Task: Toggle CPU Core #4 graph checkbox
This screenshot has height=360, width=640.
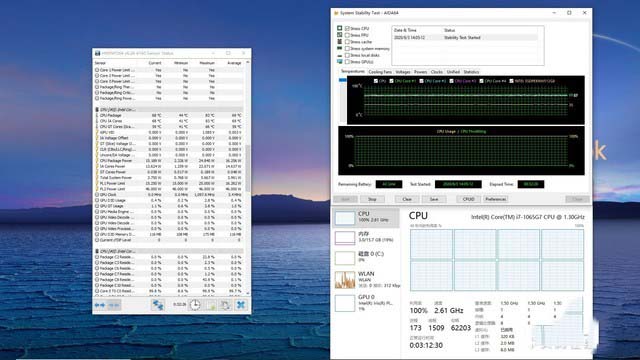Action: 481,81
